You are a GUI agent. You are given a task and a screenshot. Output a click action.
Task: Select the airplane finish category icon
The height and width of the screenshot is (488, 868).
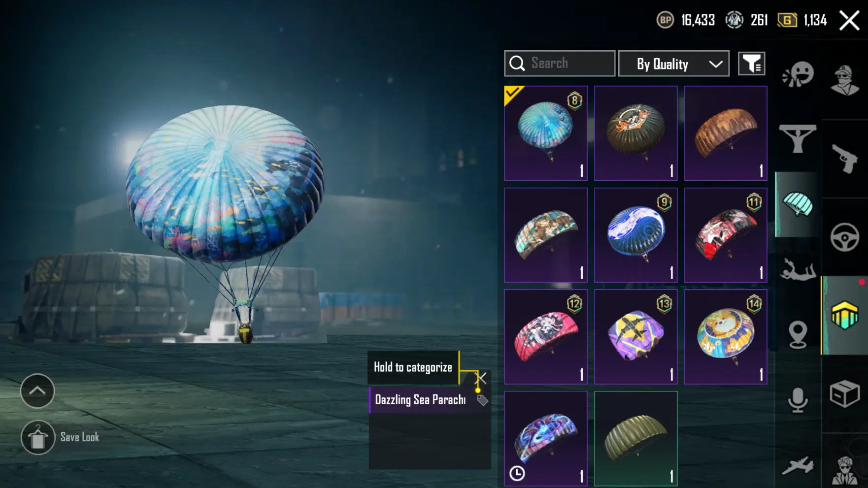pos(798,465)
